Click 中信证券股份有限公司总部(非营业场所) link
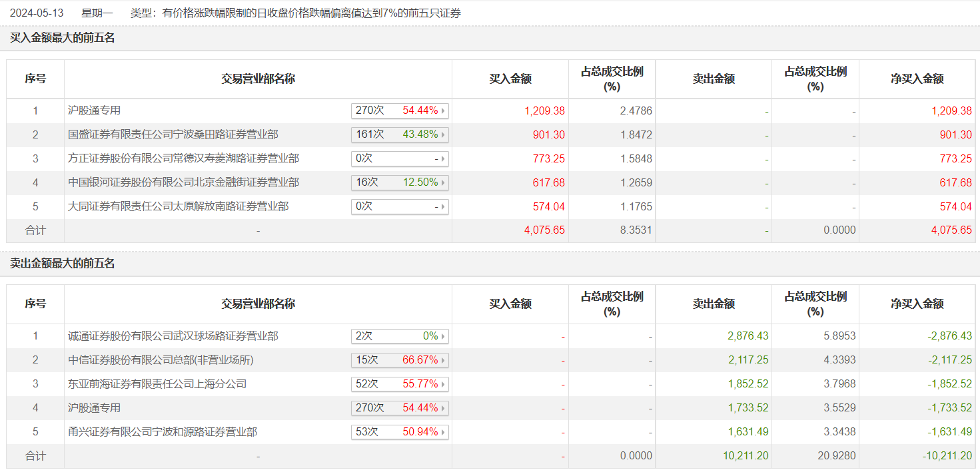The height and width of the screenshot is (472, 980). tap(161, 360)
